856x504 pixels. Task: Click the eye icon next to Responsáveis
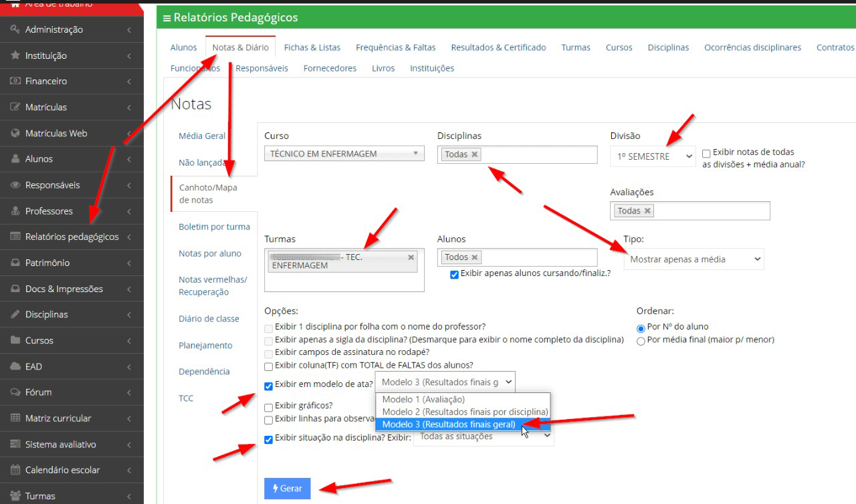[15, 185]
